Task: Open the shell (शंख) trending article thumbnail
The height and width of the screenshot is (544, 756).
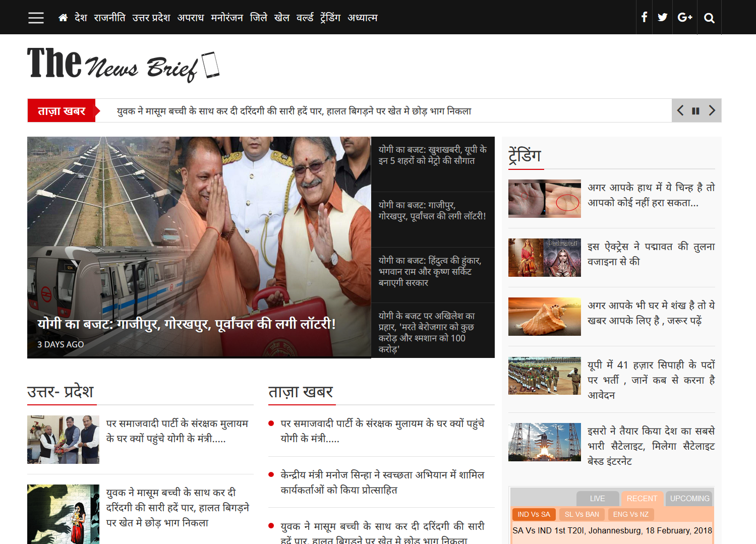Action: point(544,317)
